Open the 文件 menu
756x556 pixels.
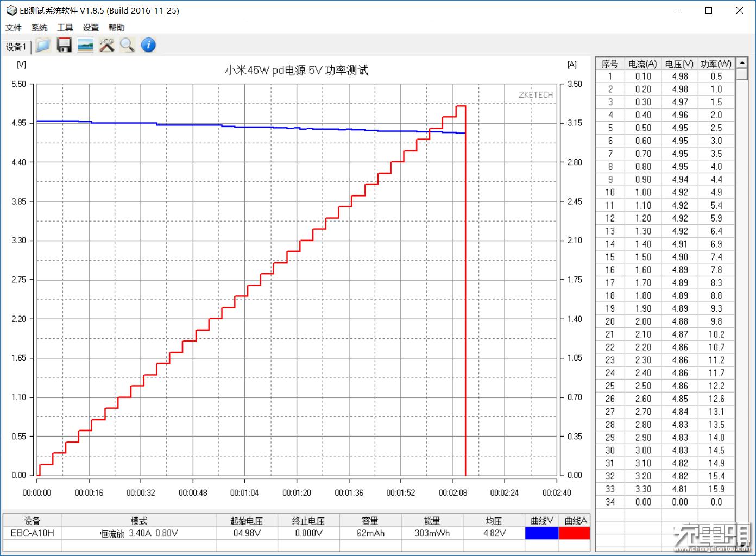[x=14, y=28]
